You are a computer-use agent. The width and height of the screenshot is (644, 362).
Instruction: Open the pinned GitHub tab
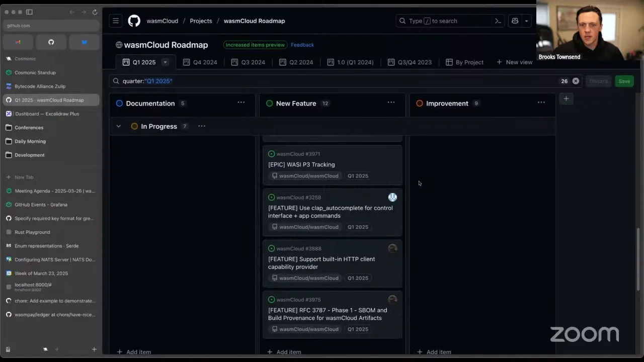pyautogui.click(x=51, y=42)
